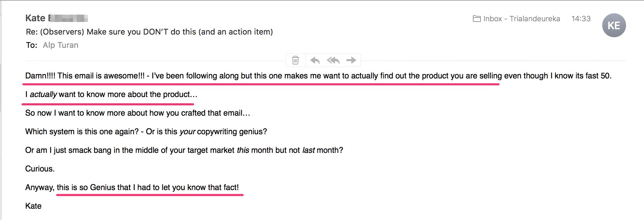This screenshot has width=644, height=220.
Task: Click the 14:33 timestamp
Action: tap(581, 19)
